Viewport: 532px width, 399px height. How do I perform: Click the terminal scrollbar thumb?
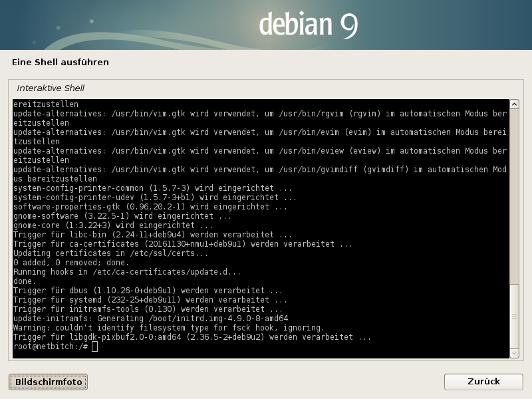point(514,317)
